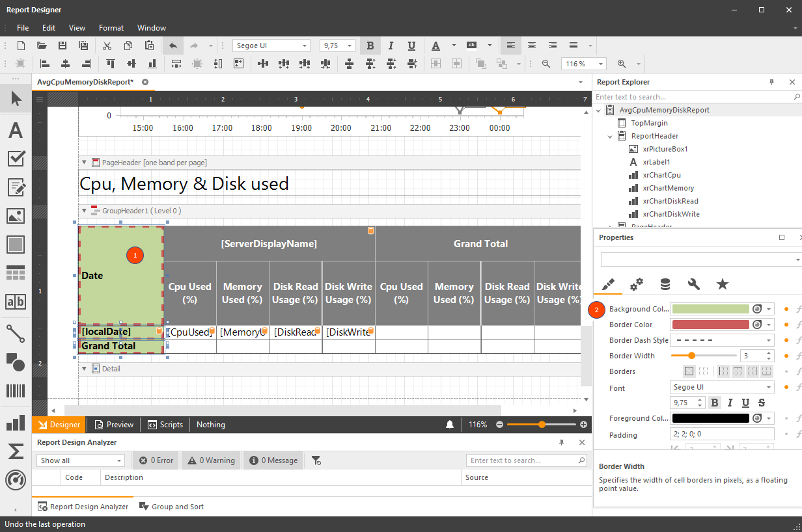Pick the Panel control in the toolbox
This screenshot has width=802, height=532.
tap(16, 245)
